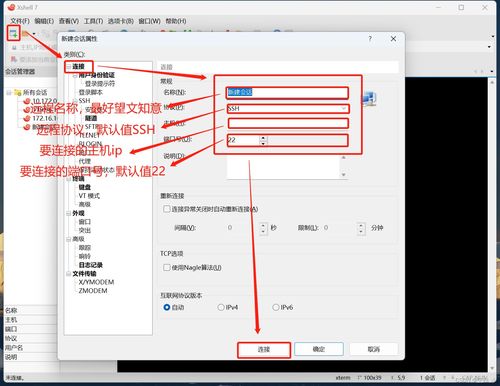Open the 10.172.0 session icon entry

tap(27, 101)
